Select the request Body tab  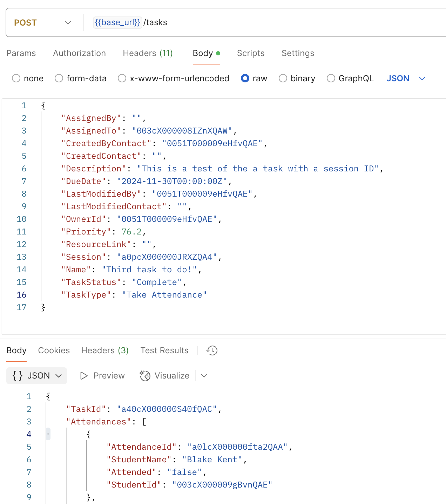(x=206, y=53)
